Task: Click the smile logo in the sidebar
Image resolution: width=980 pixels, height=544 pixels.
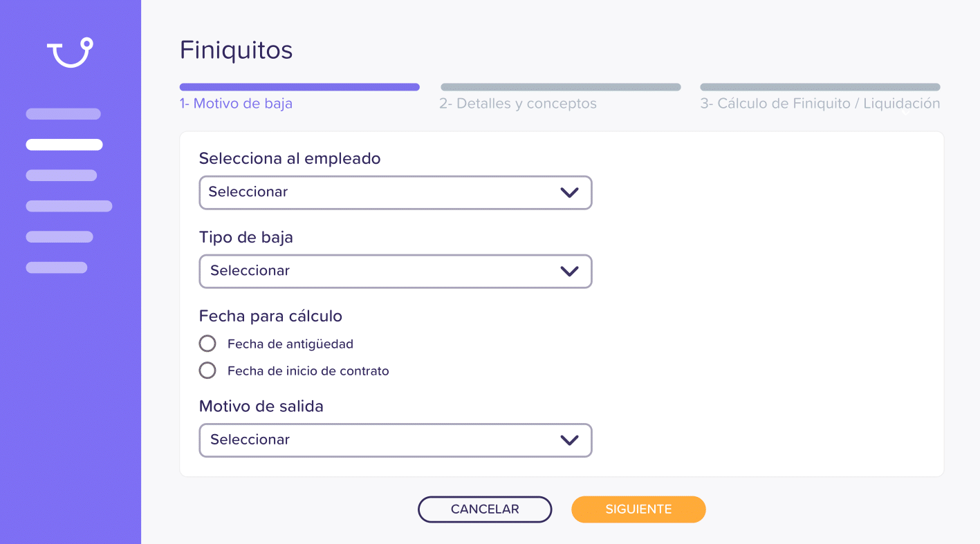Action: 70,53
